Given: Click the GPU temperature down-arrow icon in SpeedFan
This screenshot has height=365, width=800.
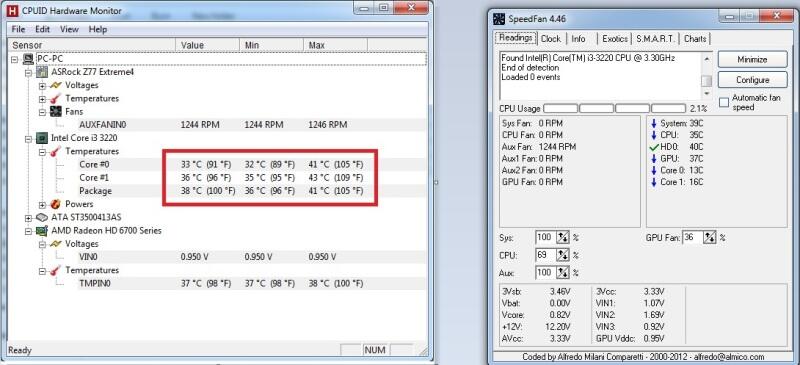Looking at the screenshot, I should click(654, 159).
